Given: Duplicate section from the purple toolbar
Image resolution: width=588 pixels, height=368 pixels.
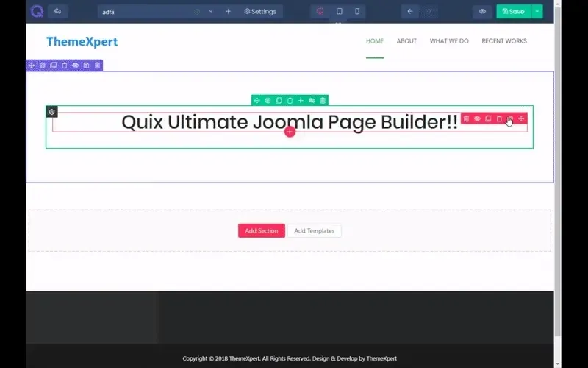Looking at the screenshot, I should (x=53, y=66).
